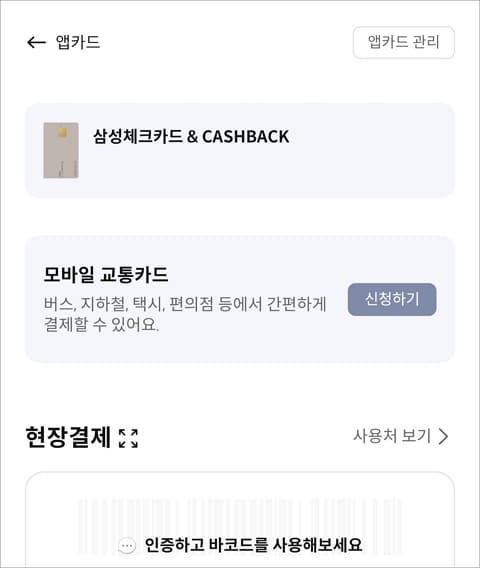This screenshot has width=480, height=568.
Task: Tap the speech bubble ellipsis icon
Action: [127, 545]
